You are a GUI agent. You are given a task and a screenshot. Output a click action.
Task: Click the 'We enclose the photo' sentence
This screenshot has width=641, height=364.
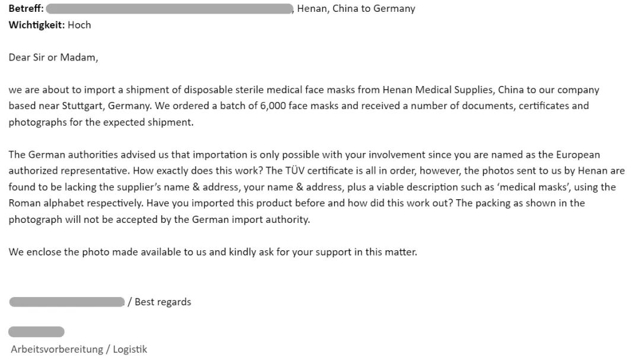(212, 251)
